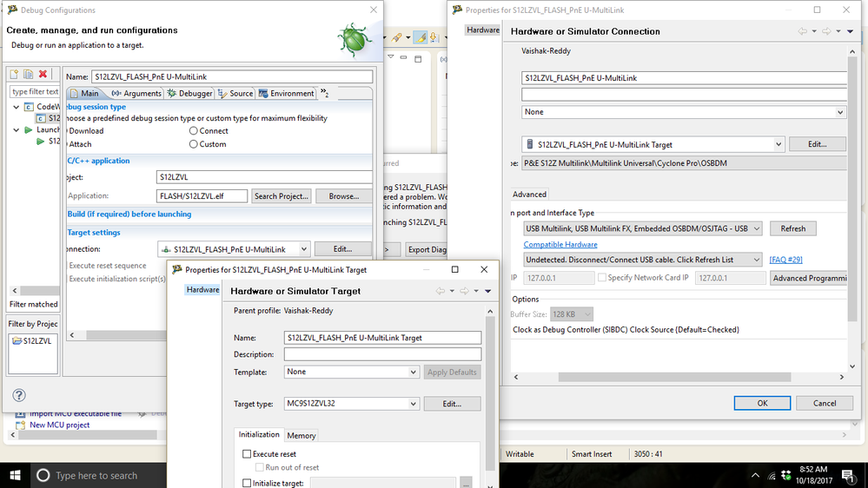
Task: Switch to the Source tab
Action: pos(235,94)
